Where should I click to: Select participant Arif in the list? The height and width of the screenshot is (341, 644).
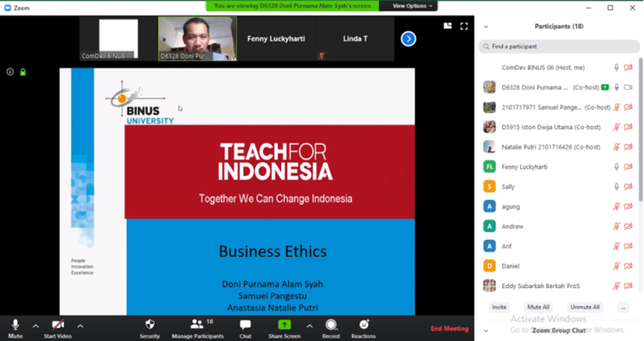point(558,246)
